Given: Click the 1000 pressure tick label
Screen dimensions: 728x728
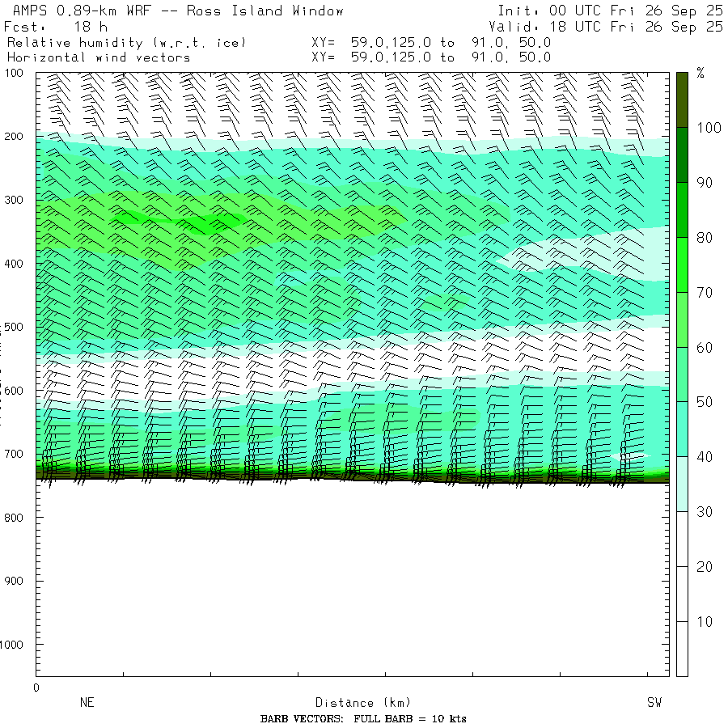Looking at the screenshot, I should [17, 645].
